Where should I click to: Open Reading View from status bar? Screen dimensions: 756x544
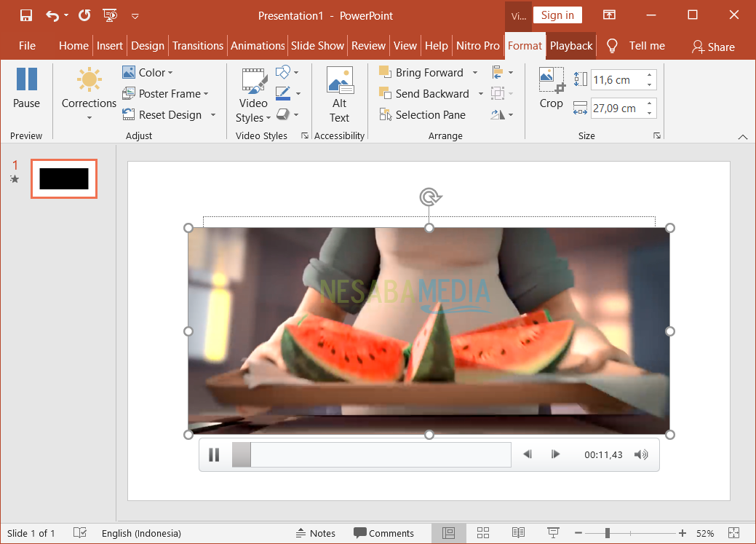tap(518, 533)
